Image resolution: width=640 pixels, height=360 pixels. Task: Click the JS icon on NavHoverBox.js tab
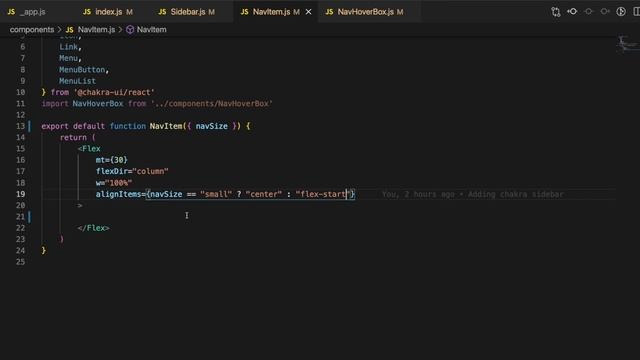pyautogui.click(x=329, y=12)
